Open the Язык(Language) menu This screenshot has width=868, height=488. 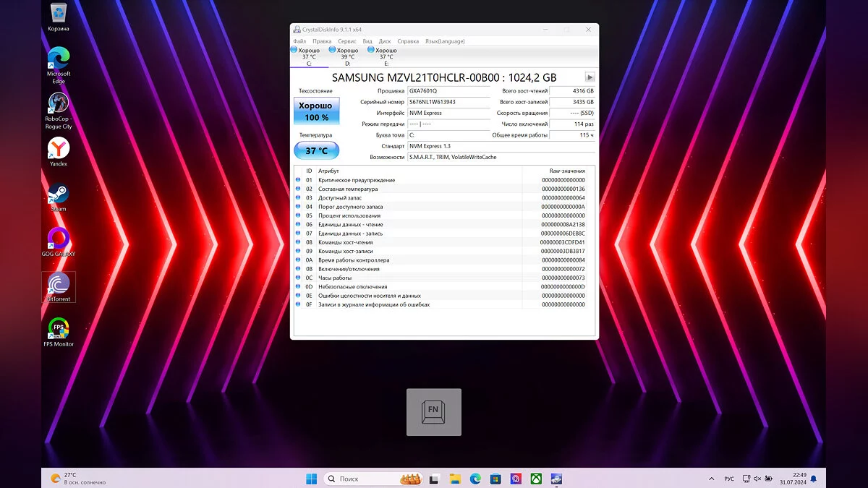click(445, 41)
